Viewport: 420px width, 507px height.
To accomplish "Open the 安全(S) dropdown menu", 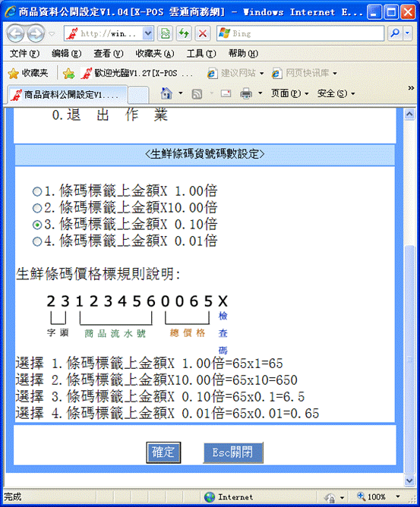I will [x=336, y=93].
